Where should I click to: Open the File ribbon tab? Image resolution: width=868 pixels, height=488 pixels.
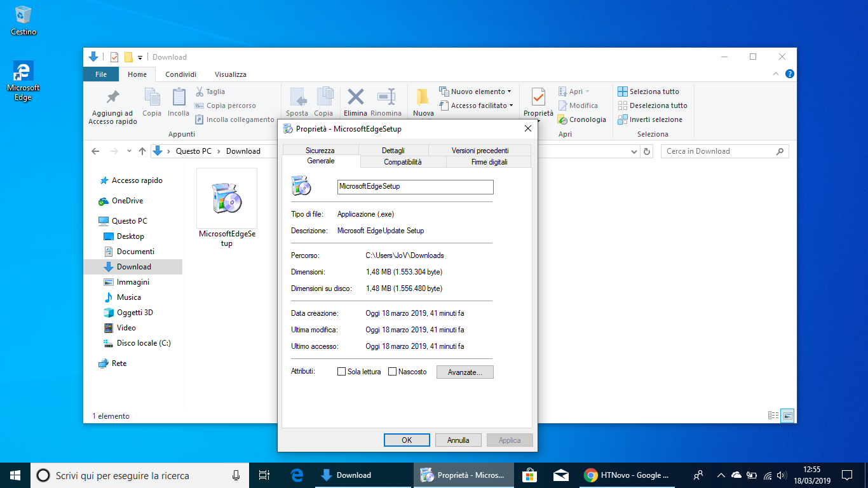101,74
